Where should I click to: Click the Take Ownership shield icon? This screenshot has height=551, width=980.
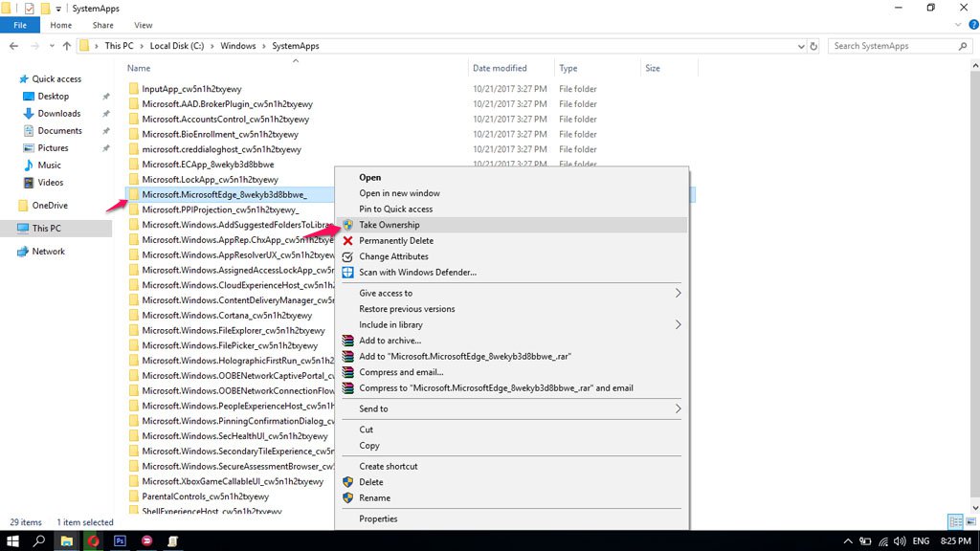(348, 225)
